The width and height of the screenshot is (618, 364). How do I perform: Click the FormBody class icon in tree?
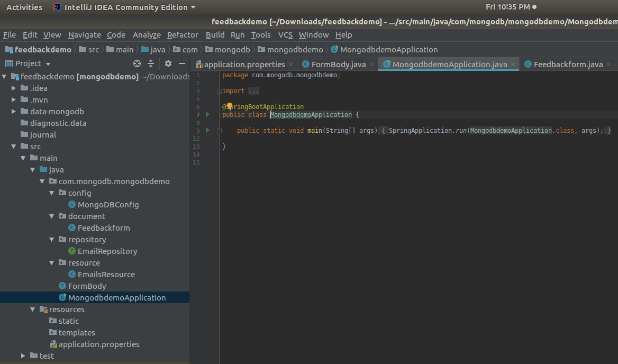pos(62,286)
